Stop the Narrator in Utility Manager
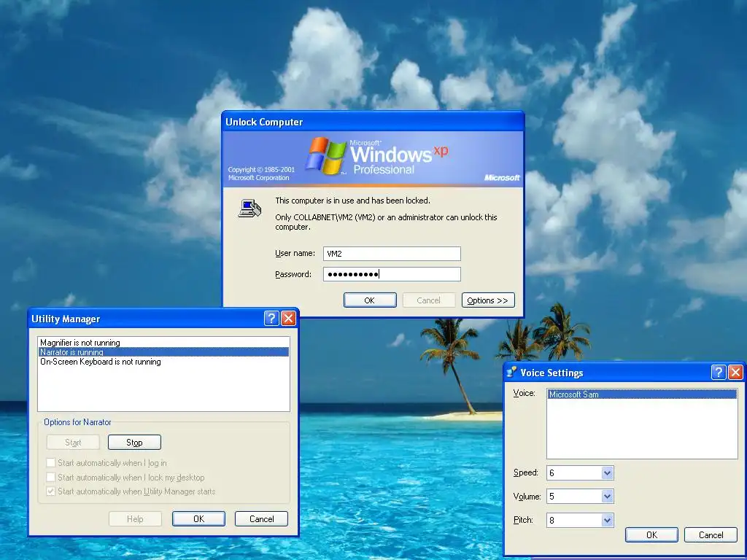 tap(134, 443)
